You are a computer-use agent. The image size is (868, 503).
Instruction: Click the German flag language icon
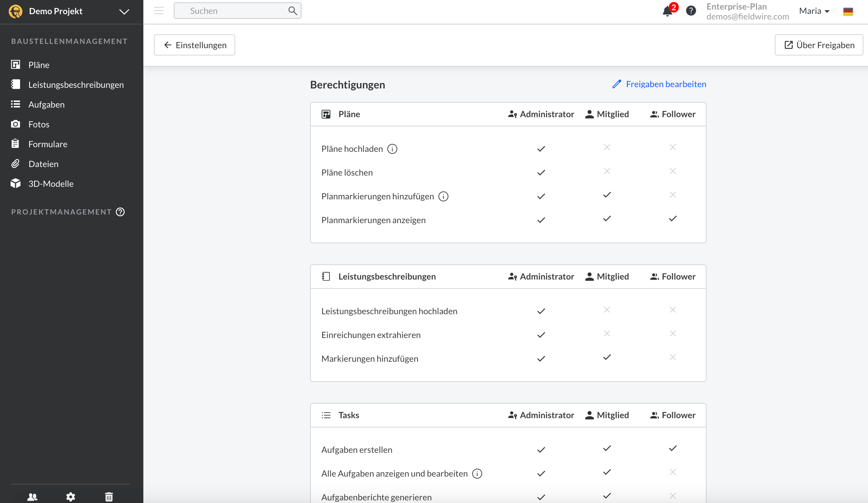[x=848, y=11]
